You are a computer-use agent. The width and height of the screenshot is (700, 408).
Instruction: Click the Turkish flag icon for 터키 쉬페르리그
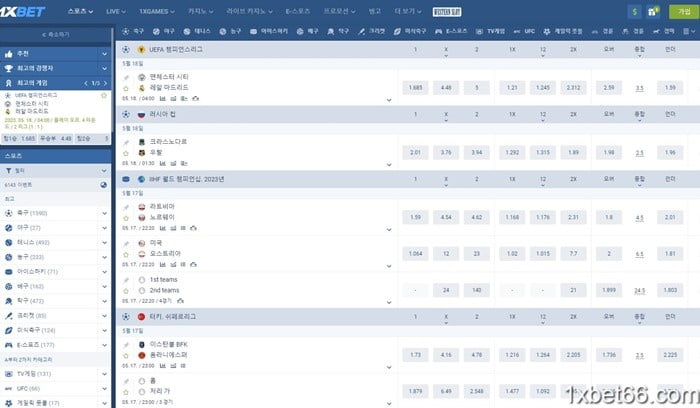pyautogui.click(x=141, y=316)
